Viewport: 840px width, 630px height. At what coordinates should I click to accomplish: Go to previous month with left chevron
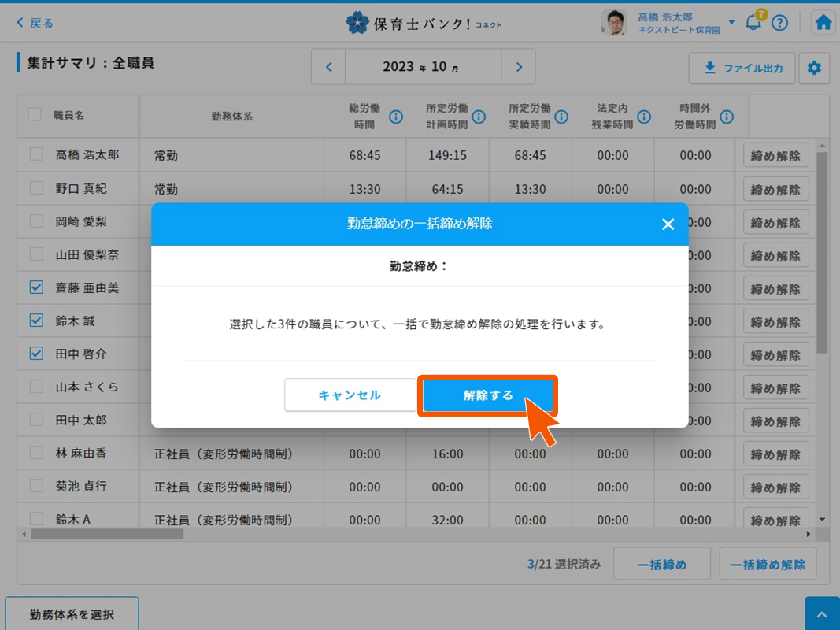click(329, 67)
